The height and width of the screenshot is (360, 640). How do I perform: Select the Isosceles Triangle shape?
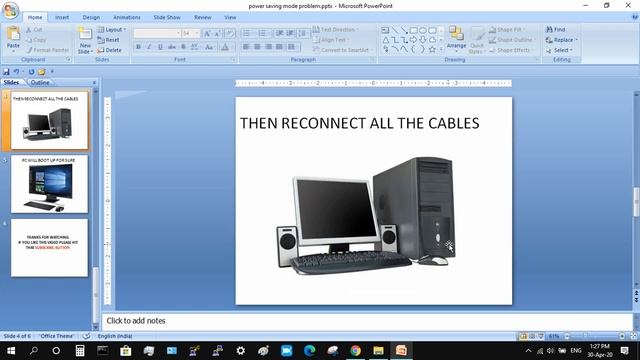[385, 40]
